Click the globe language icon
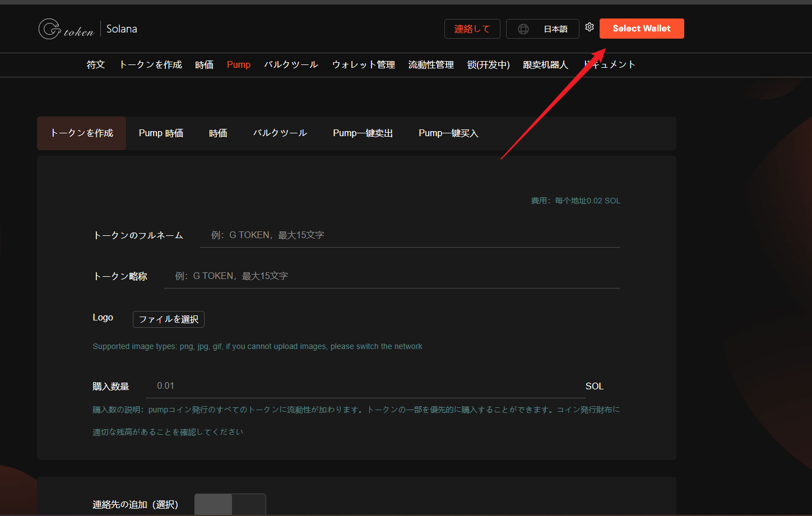Image resolution: width=812 pixels, height=516 pixels. [523, 29]
